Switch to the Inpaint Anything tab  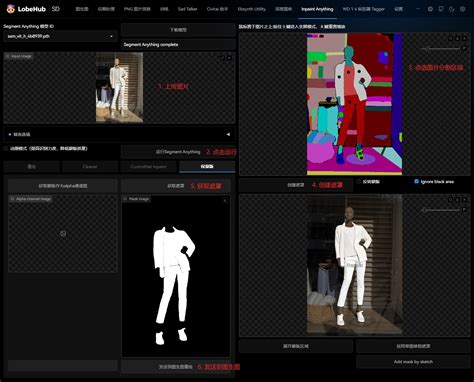click(317, 9)
